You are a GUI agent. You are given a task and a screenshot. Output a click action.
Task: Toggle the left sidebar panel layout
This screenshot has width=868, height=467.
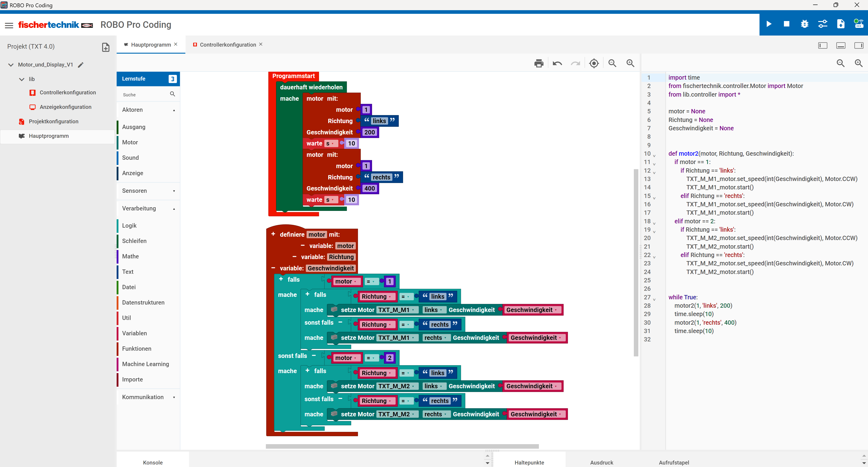tap(823, 45)
